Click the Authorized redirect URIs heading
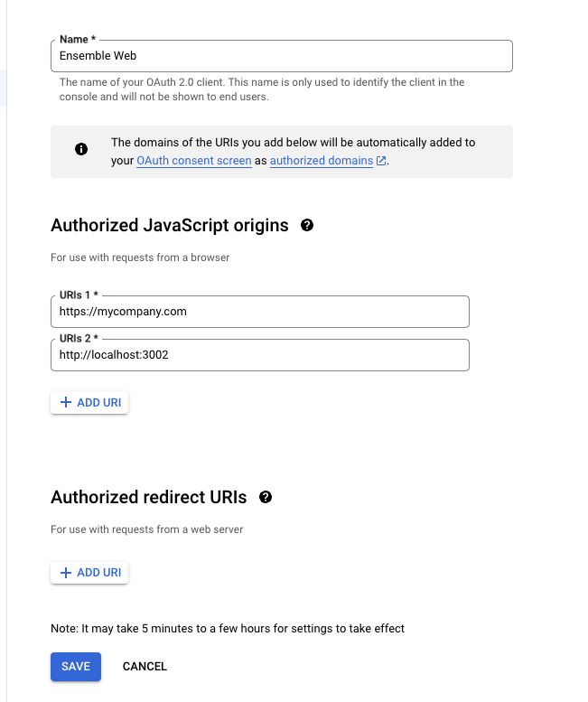 [148, 497]
